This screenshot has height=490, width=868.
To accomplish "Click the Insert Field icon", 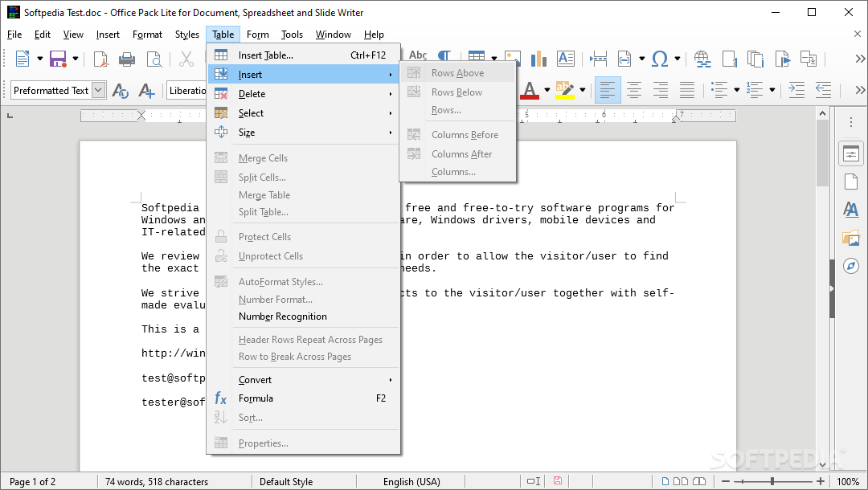I will tap(624, 59).
